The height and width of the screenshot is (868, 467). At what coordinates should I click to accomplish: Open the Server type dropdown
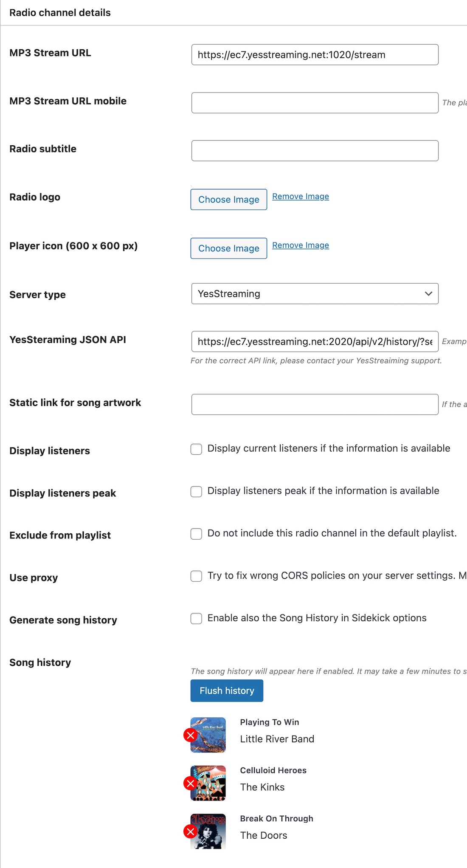[315, 294]
